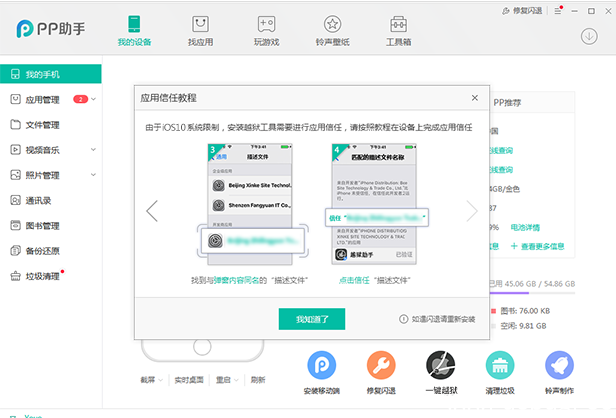The height and width of the screenshot is (418, 616).
Task: Go to the 铃声壁纸 tab
Action: (x=332, y=31)
